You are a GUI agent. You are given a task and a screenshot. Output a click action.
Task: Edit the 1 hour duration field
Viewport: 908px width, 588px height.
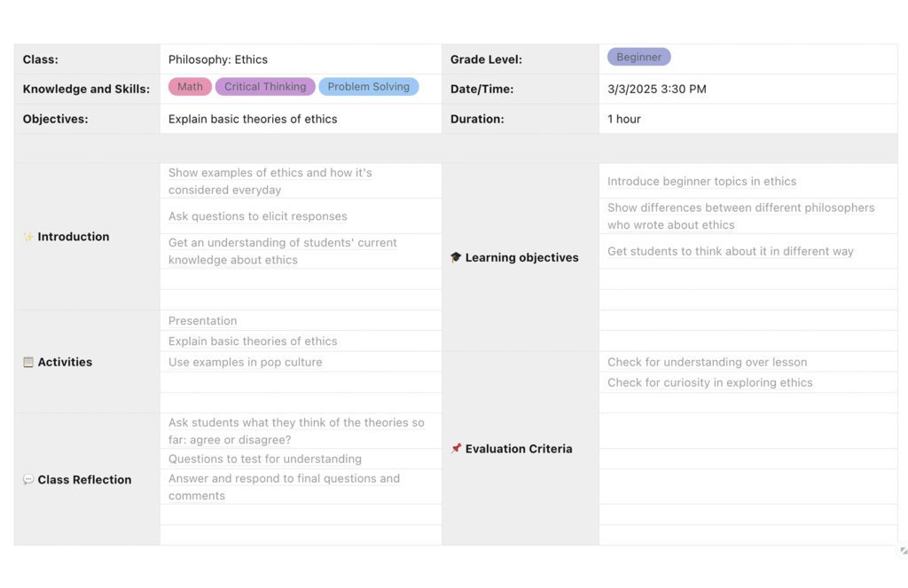coord(624,119)
